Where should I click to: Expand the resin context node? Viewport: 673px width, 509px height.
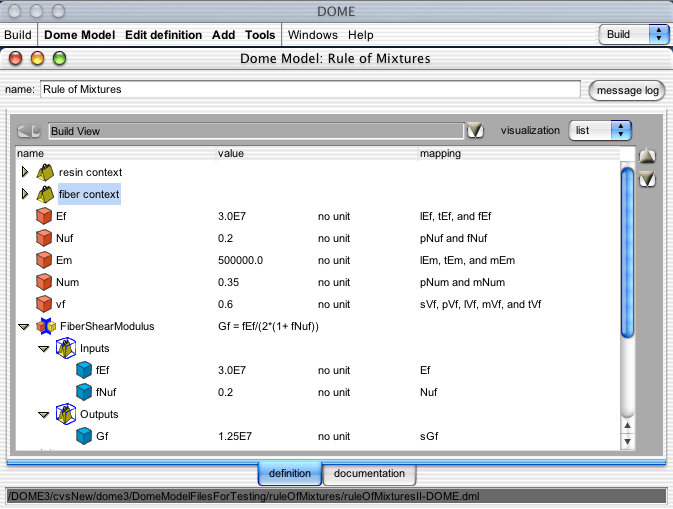[x=24, y=172]
